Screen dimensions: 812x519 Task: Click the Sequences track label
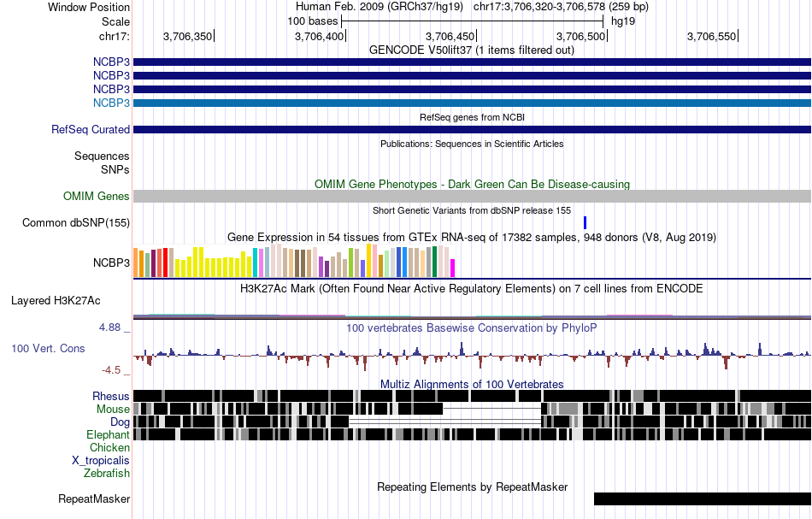102,156
